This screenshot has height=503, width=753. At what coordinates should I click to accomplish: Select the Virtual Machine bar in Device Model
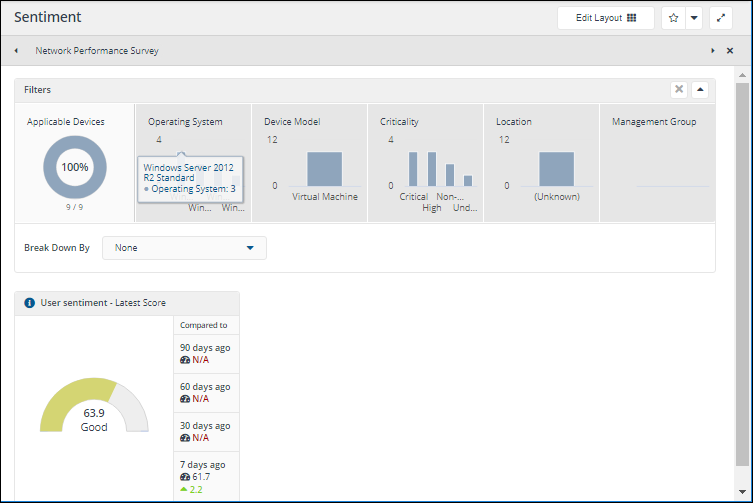324,168
